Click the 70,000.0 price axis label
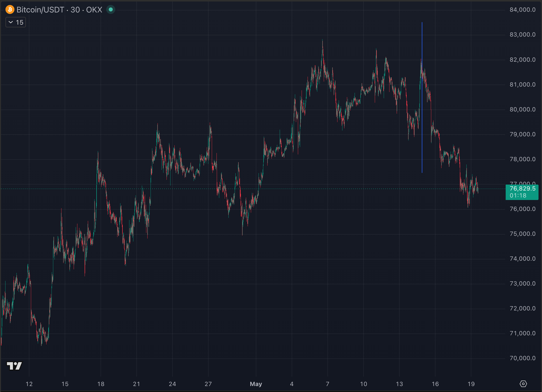This screenshot has width=542, height=392. [523, 358]
